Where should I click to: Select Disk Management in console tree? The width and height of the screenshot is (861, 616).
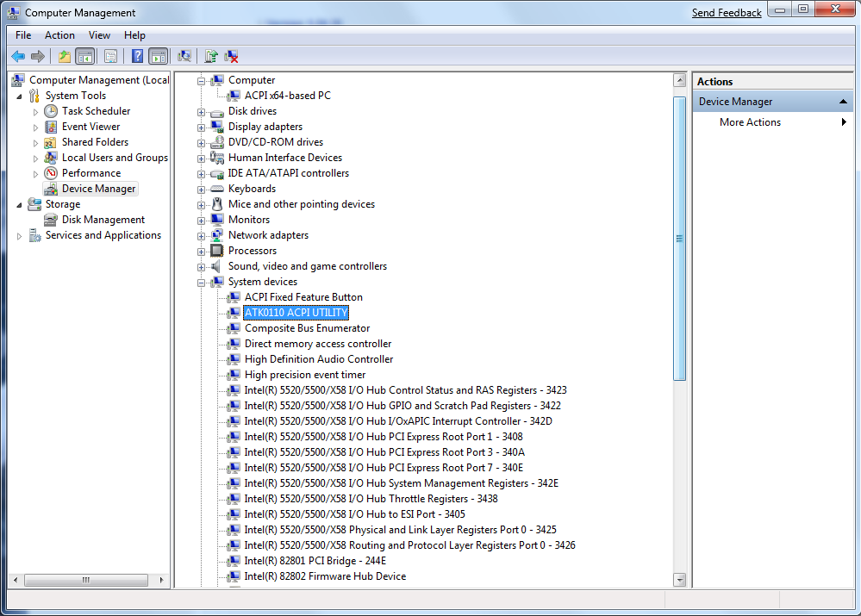[103, 220]
